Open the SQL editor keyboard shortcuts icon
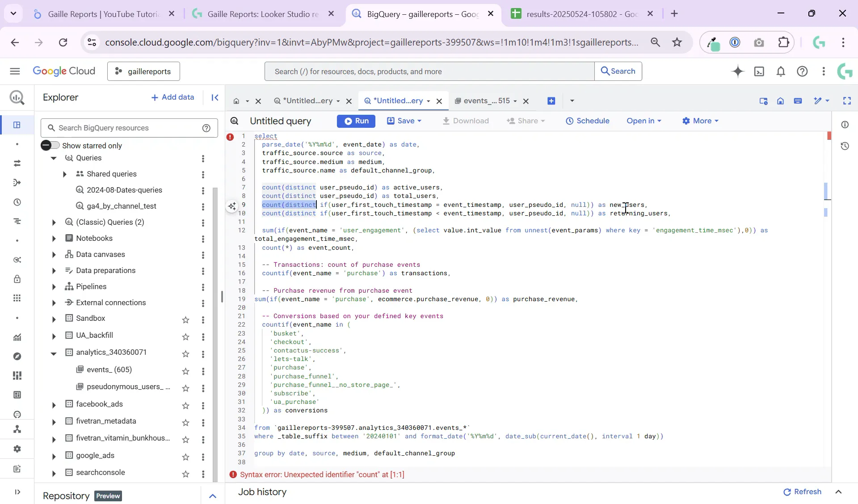Screen dimensions: 858x504 click(x=799, y=101)
